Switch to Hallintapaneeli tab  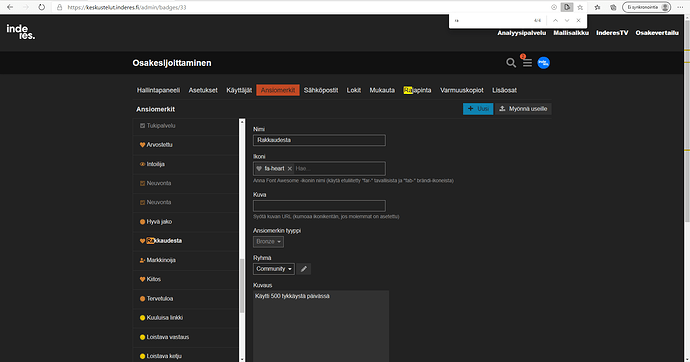click(x=158, y=90)
